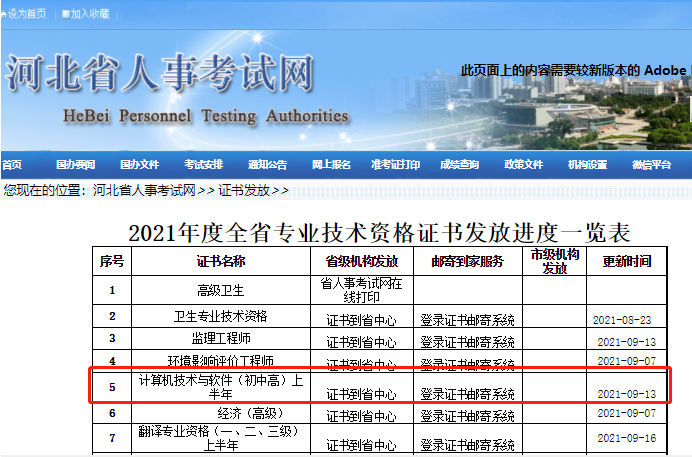The width and height of the screenshot is (692, 457).
Task: Open the 考试安排 nav item
Action: (x=203, y=165)
